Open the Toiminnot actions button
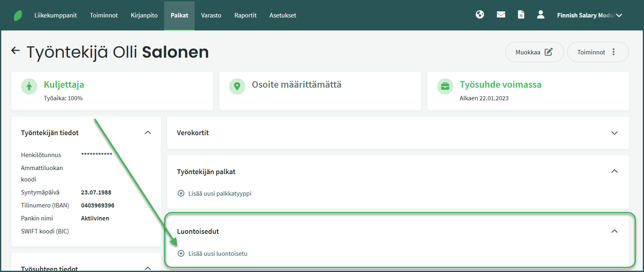The image size is (644, 272). click(x=598, y=52)
